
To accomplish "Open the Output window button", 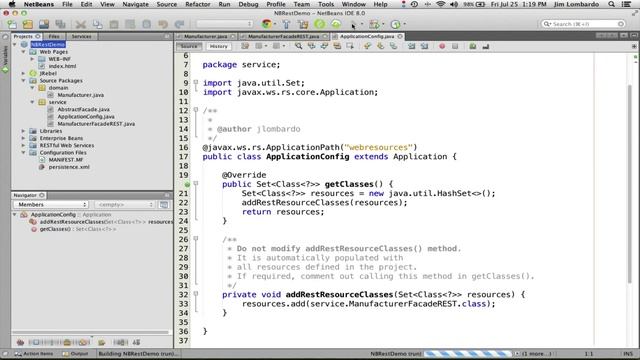I will click(x=76, y=353).
